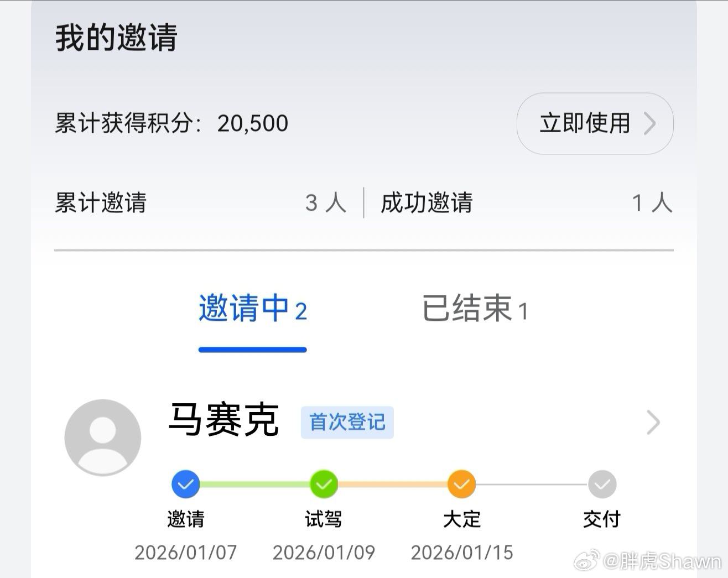Image resolution: width=728 pixels, height=578 pixels.
Task: Click the invitee name 马赛克
Action: pyautogui.click(x=224, y=420)
